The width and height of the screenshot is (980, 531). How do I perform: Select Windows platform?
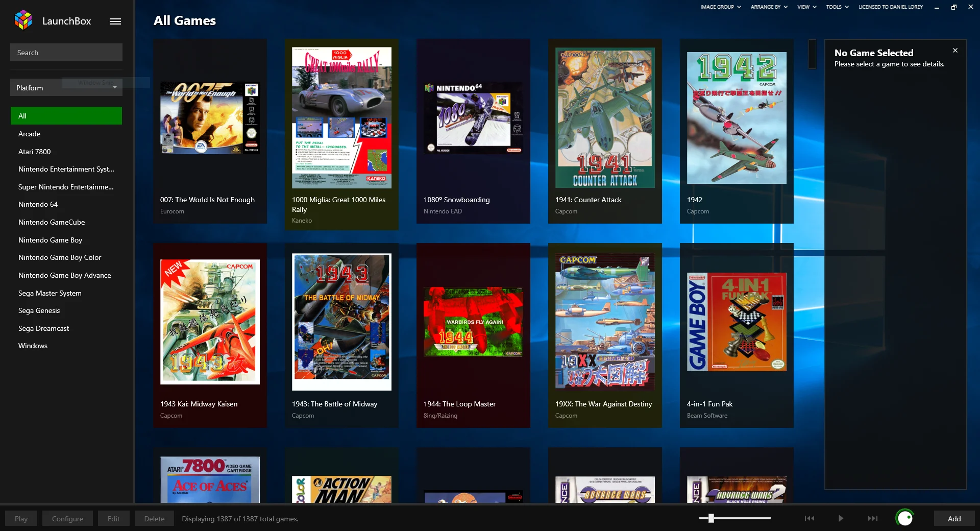click(66, 346)
